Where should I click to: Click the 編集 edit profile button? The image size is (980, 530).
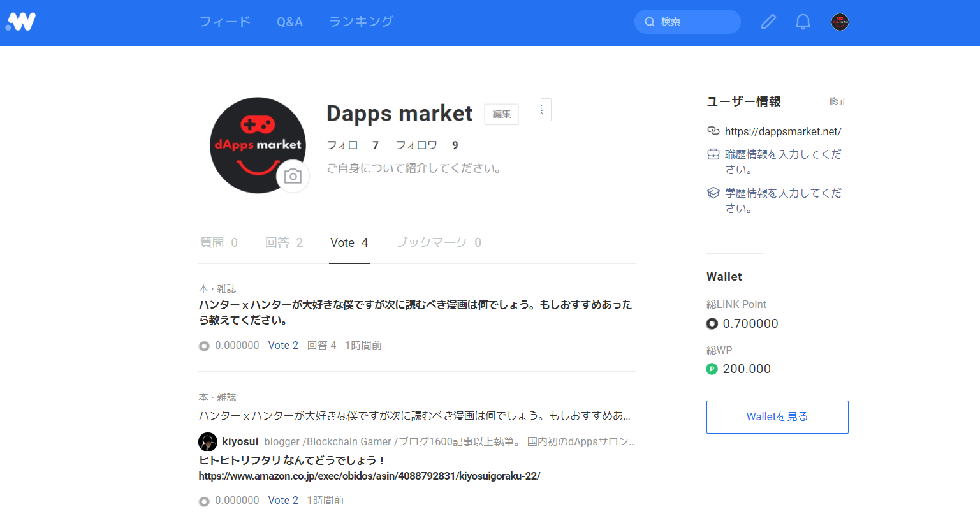[x=501, y=114]
